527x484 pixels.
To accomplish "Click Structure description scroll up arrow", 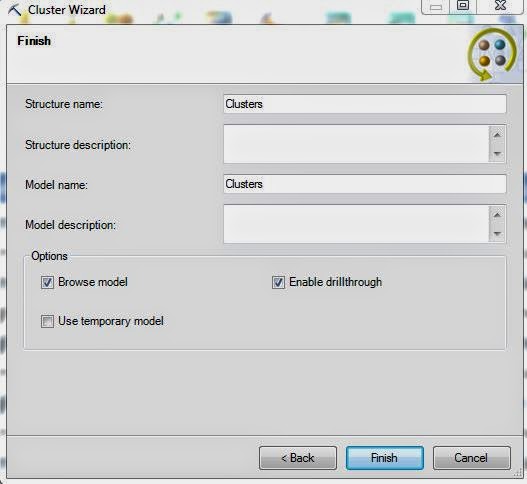I will (497, 135).
